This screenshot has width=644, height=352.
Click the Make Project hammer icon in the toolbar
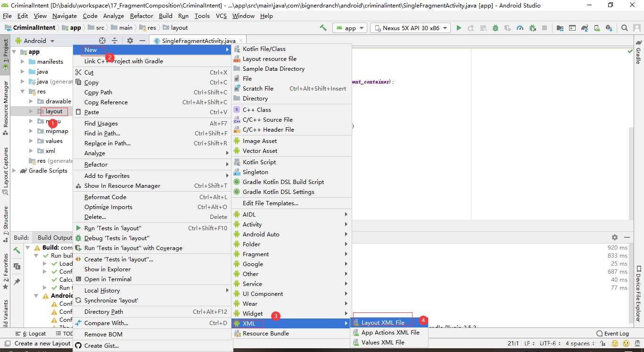[x=323, y=28]
